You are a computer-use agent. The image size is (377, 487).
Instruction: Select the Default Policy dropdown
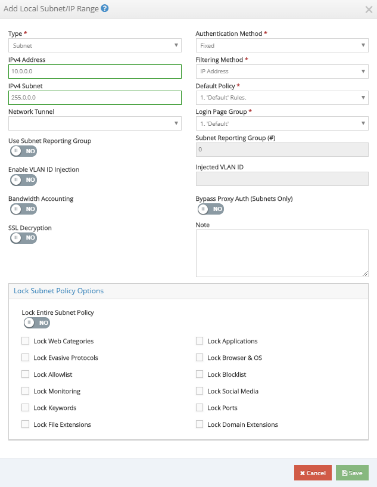(282, 97)
